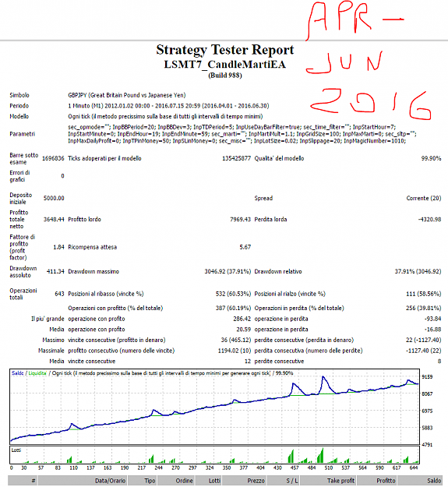Click the 'Drawdown massimo' label
The width and height of the screenshot is (448, 487).
coord(93,271)
